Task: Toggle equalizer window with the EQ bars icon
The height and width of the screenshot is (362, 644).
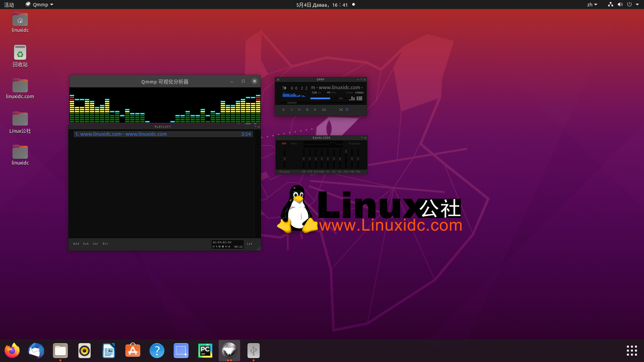Action: (352, 99)
